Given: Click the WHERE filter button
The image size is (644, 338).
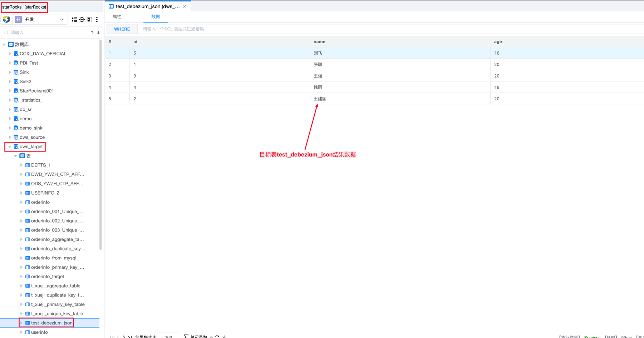Looking at the screenshot, I should coord(122,29).
